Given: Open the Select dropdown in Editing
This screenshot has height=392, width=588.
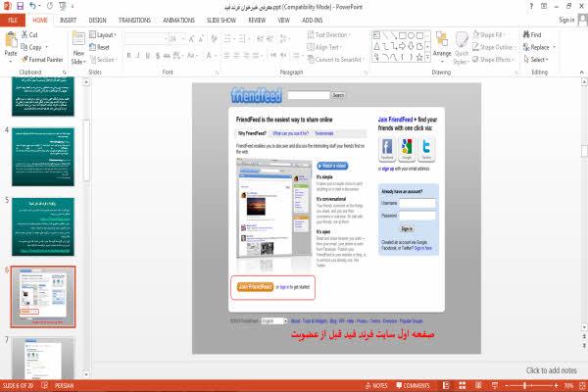Looking at the screenshot, I should click(x=536, y=59).
